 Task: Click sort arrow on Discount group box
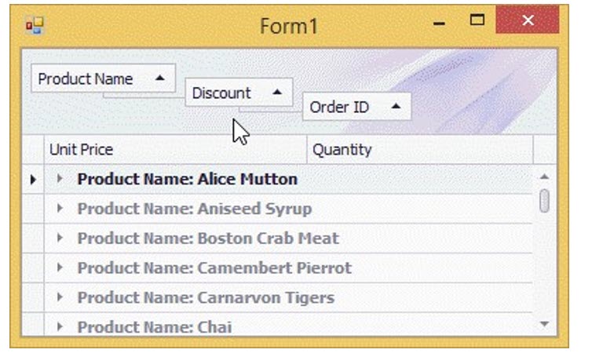click(276, 93)
